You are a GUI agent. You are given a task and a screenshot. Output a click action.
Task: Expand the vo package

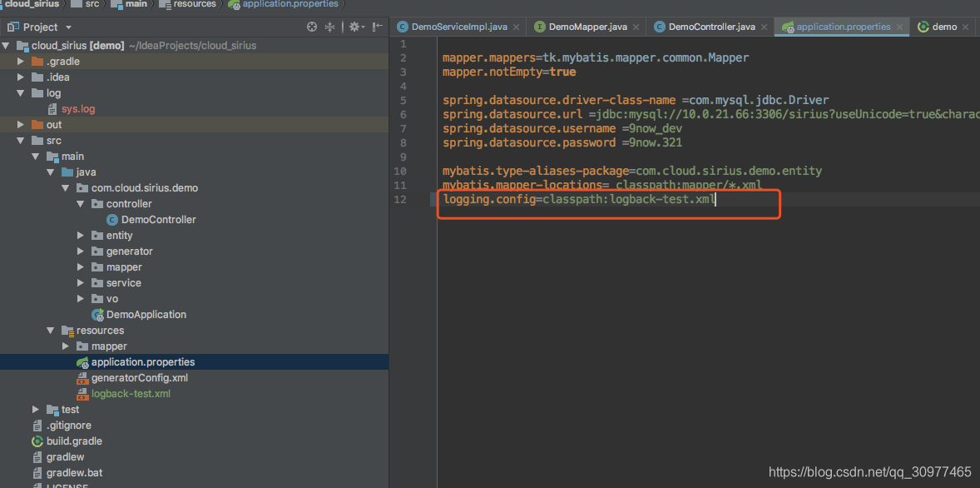click(81, 299)
